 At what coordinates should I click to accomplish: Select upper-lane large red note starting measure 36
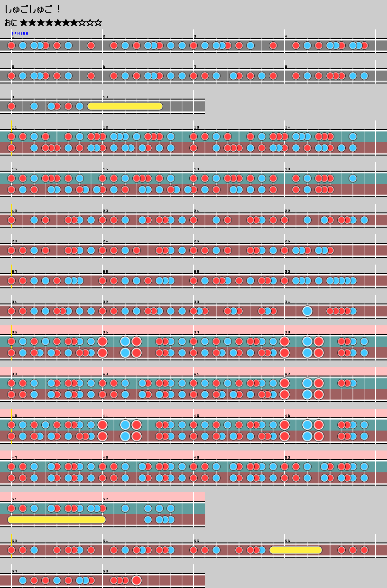click(102, 341)
